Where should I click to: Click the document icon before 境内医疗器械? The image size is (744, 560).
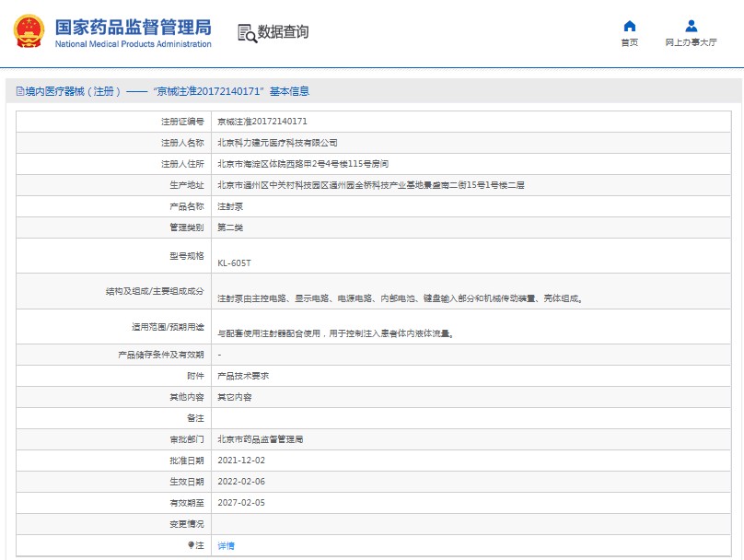tap(20, 91)
